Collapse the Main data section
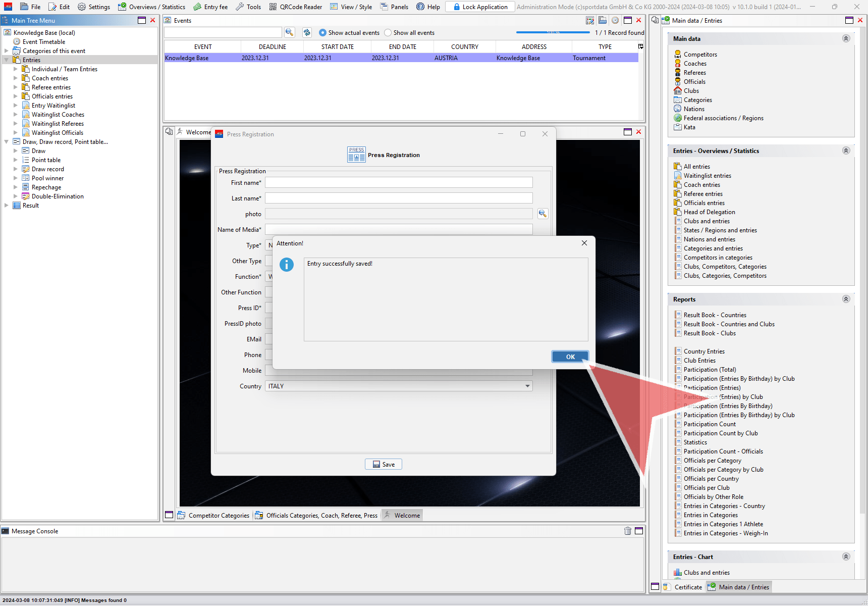The height and width of the screenshot is (606, 868). (x=846, y=39)
